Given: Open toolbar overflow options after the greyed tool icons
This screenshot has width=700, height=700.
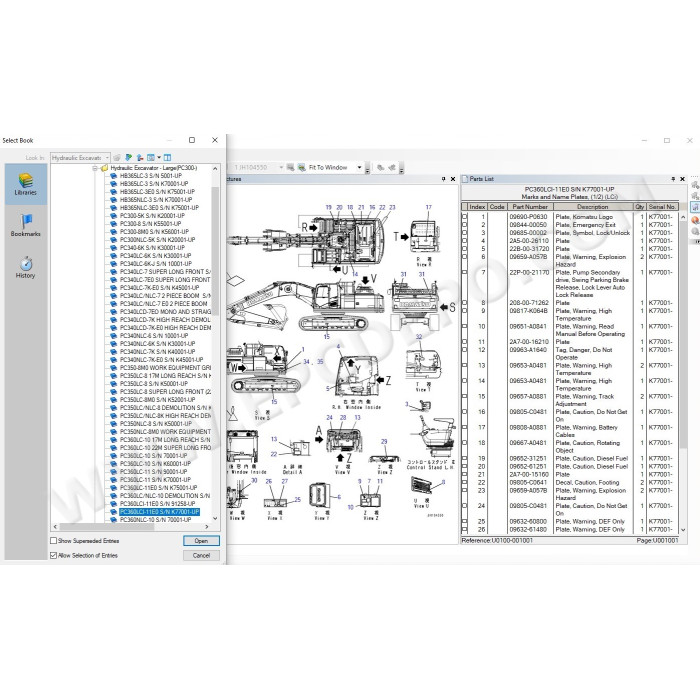Looking at the screenshot, I should 401,169.
